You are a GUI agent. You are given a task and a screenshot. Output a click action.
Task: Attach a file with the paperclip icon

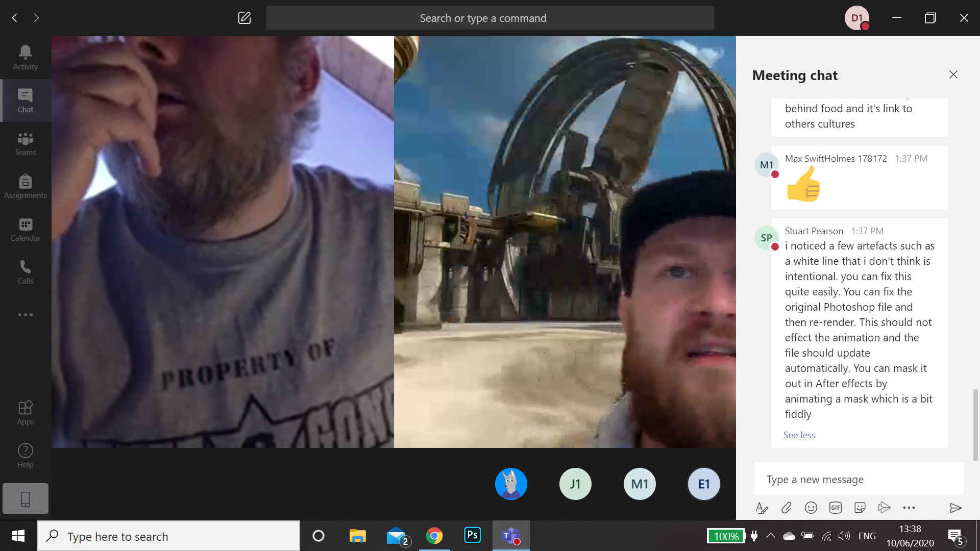coord(786,507)
